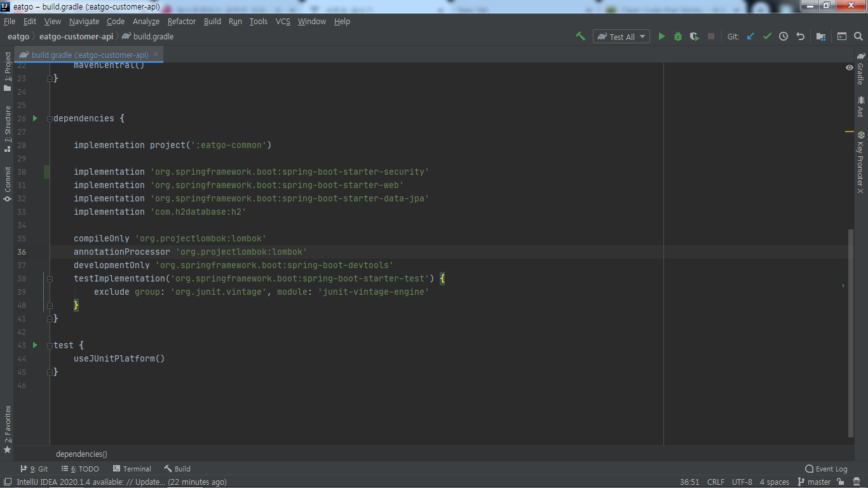Image resolution: width=868 pixels, height=488 pixels.
Task: Open the Build tool window at bottom
Action: [x=177, y=469]
